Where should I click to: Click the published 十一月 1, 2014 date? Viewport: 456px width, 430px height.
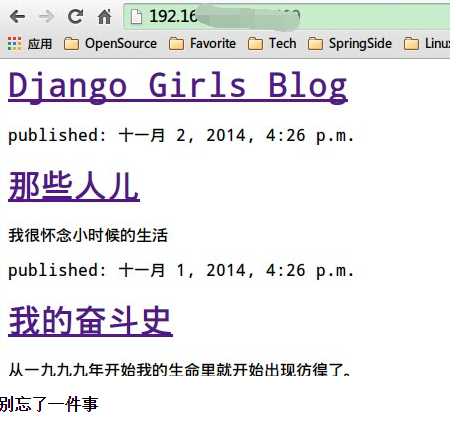tap(181, 270)
